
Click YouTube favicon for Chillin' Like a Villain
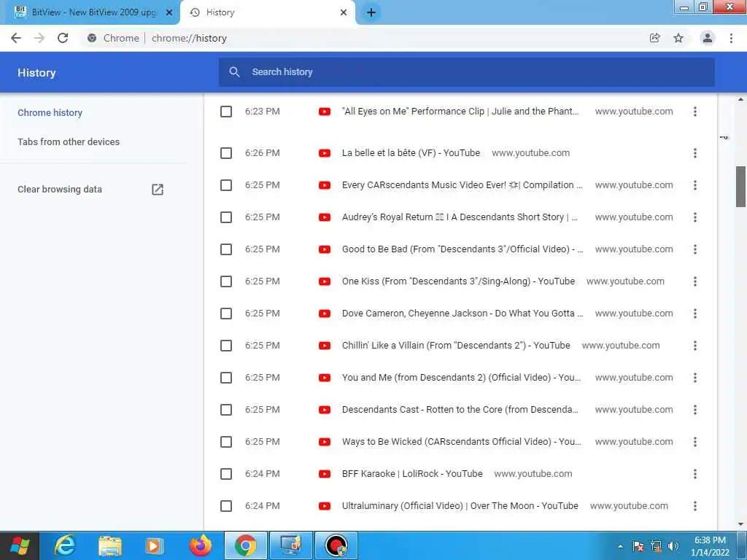coord(325,346)
